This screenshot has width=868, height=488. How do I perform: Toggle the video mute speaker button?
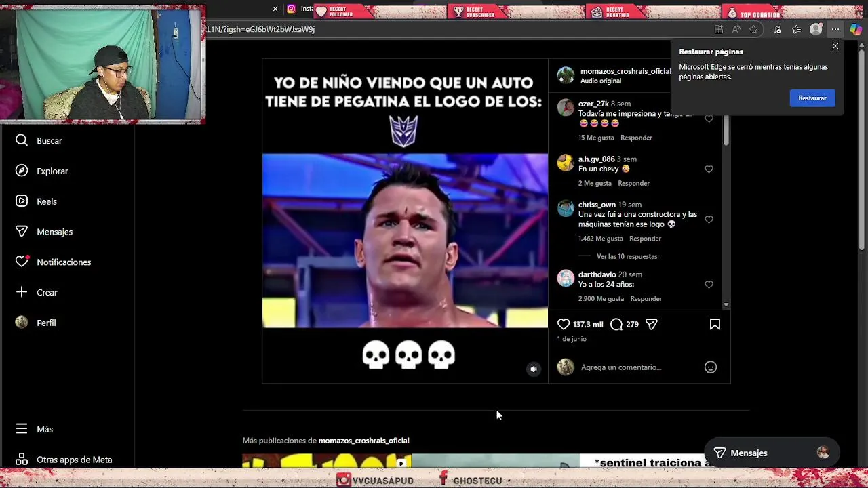[534, 369]
